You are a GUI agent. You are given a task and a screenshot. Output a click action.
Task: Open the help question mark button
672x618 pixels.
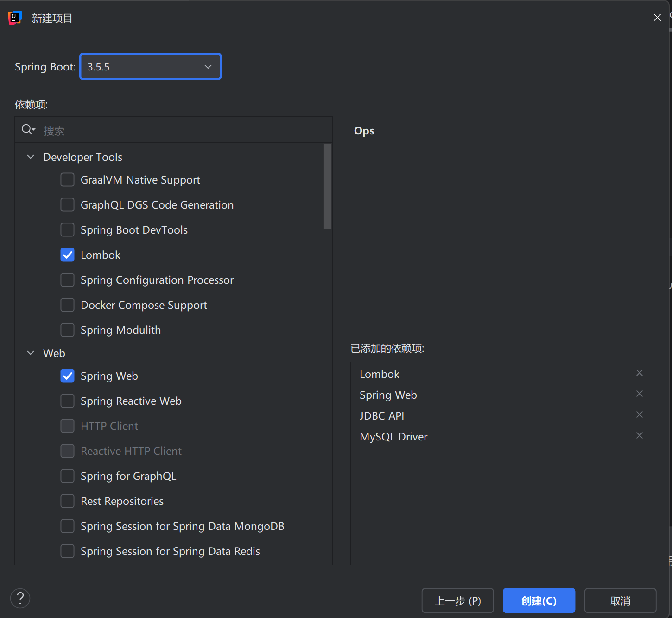click(x=20, y=599)
